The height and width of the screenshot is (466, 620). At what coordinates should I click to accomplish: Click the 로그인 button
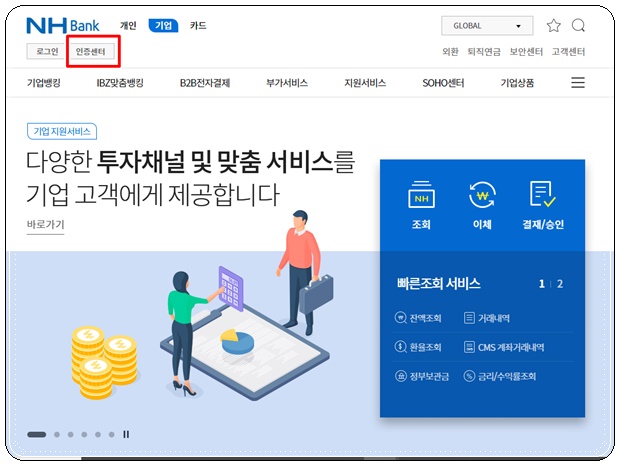47,51
